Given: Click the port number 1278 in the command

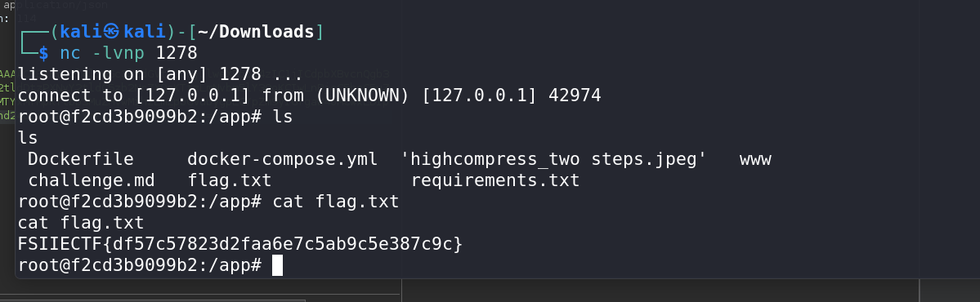Looking at the screenshot, I should pyautogui.click(x=177, y=53).
